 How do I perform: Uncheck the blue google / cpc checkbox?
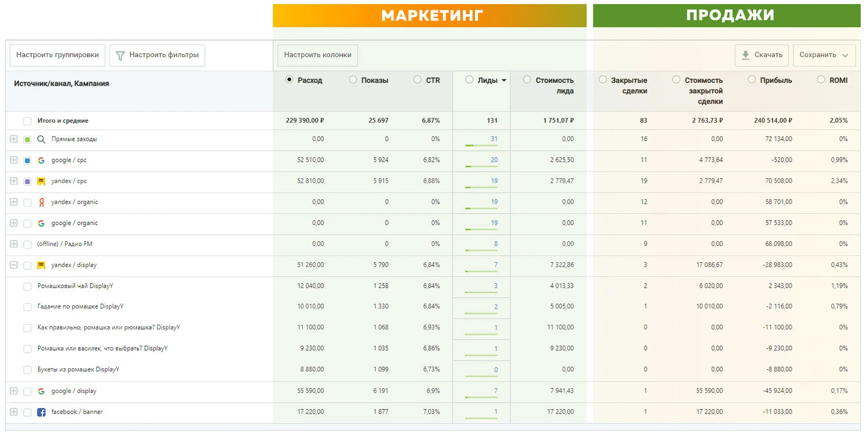[x=28, y=161]
